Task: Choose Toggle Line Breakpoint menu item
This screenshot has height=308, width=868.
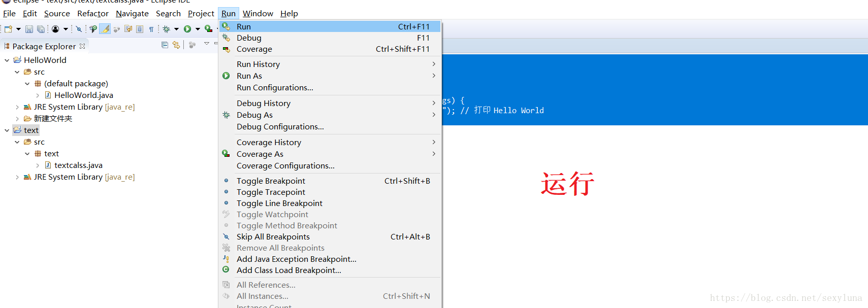Action: point(330,203)
